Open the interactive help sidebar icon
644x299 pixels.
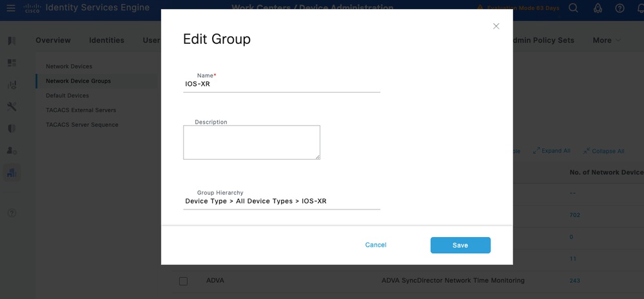(x=12, y=213)
